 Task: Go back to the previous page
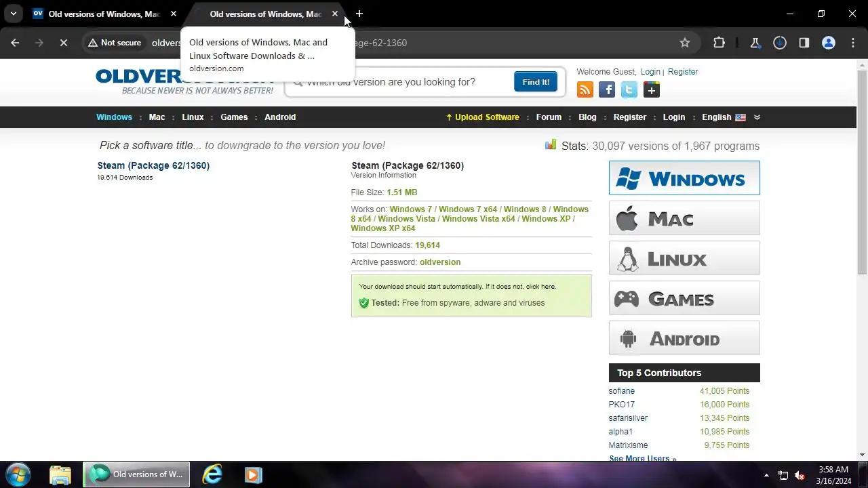[x=15, y=43]
